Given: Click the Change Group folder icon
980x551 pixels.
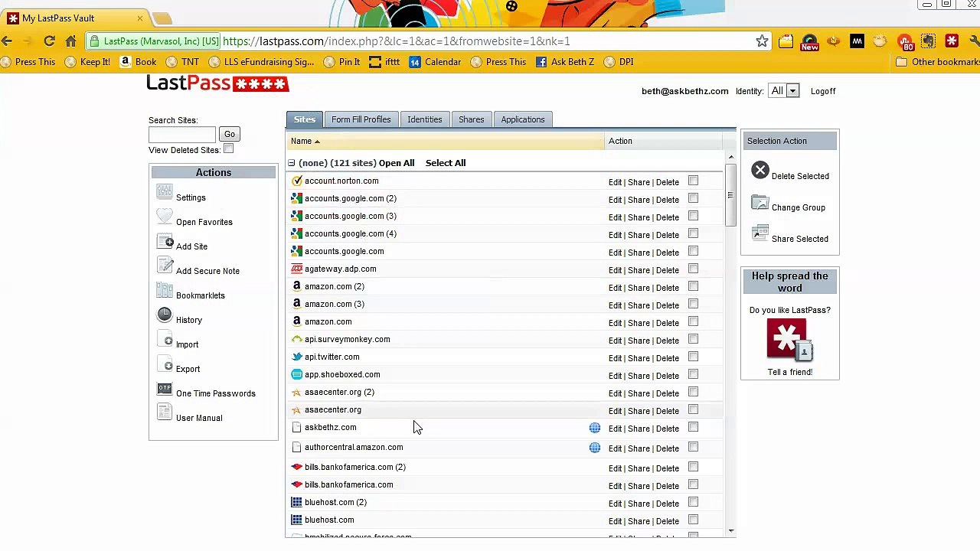Looking at the screenshot, I should 759,202.
